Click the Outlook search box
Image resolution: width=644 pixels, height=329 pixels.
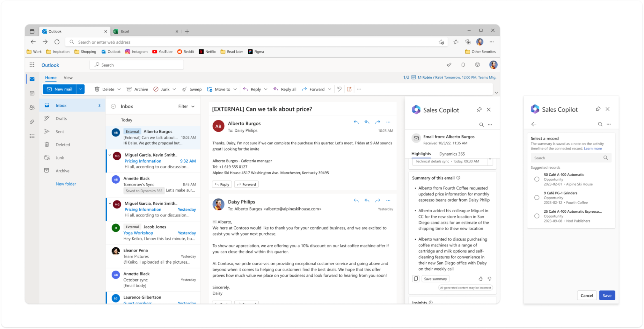137,65
